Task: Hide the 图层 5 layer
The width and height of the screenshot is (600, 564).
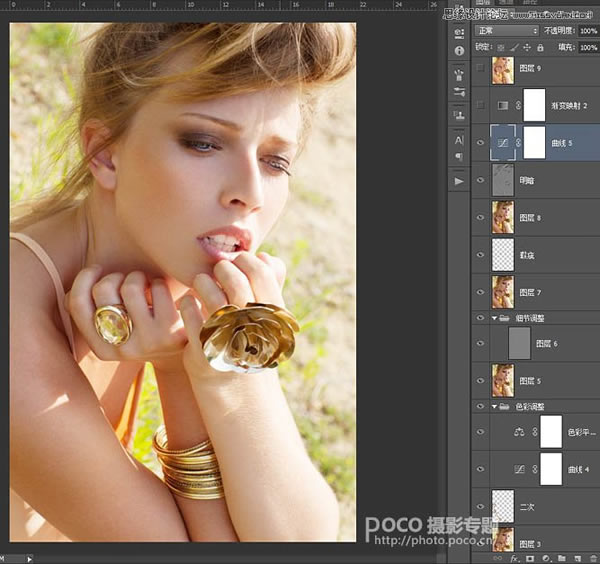Action: [x=480, y=381]
